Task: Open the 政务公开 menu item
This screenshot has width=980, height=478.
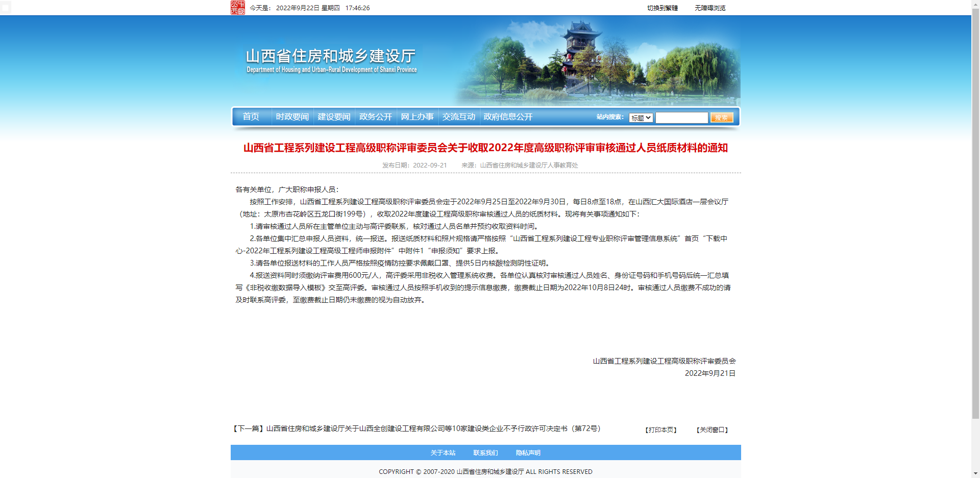Action: click(x=375, y=117)
